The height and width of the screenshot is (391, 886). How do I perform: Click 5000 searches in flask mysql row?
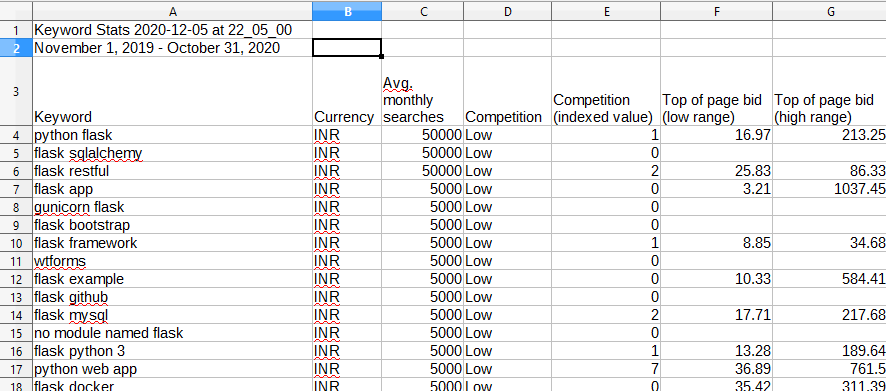[x=423, y=315]
